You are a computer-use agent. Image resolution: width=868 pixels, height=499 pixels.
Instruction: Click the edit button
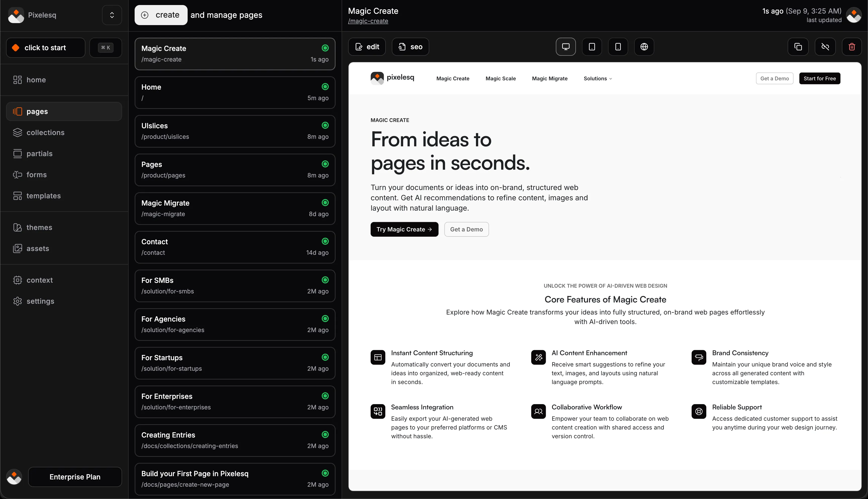[367, 47]
